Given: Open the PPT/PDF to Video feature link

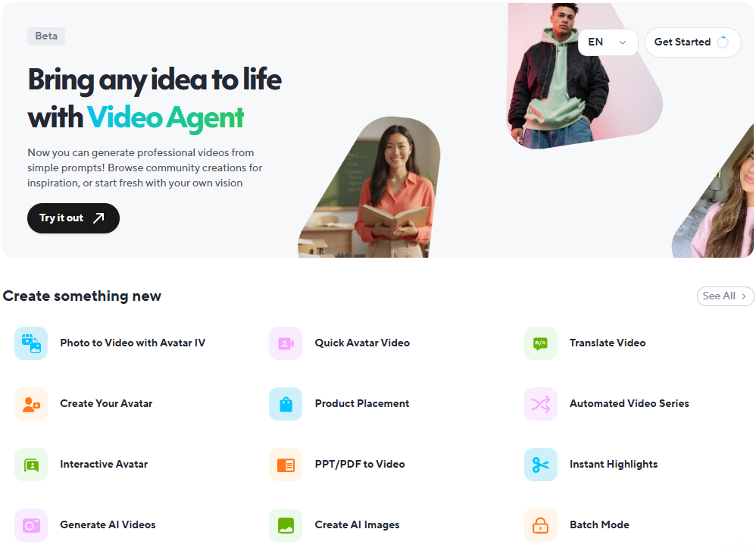Looking at the screenshot, I should [x=360, y=464].
